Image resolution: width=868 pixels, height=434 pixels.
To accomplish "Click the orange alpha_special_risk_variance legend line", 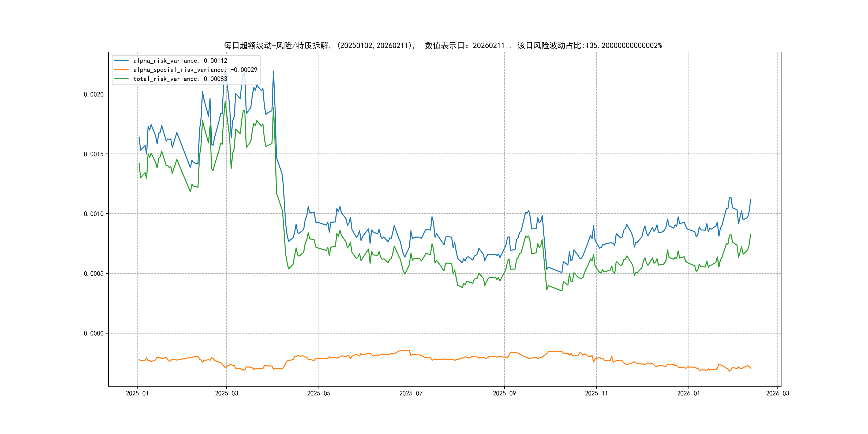I will 121,70.
